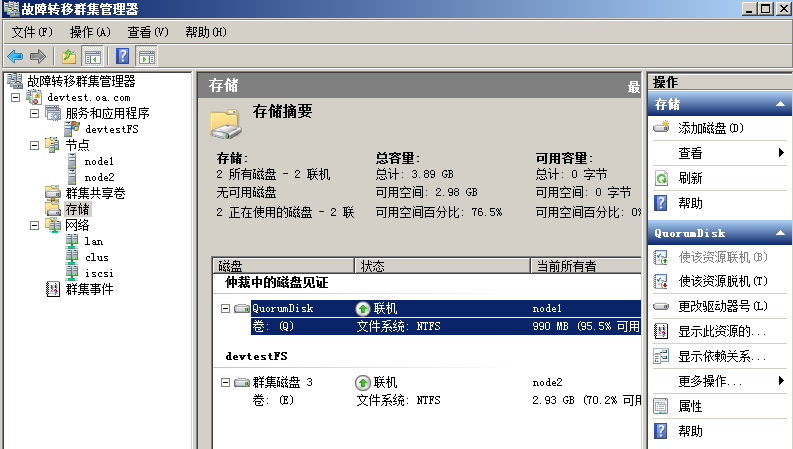Select 存储 in the tree
Image resolution: width=793 pixels, height=449 pixels.
point(77,209)
